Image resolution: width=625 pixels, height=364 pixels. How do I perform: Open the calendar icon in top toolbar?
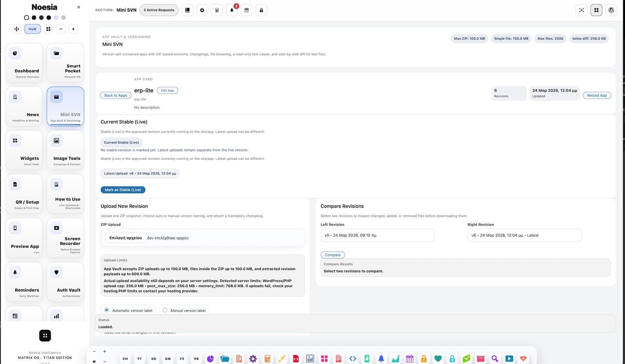pos(247,10)
